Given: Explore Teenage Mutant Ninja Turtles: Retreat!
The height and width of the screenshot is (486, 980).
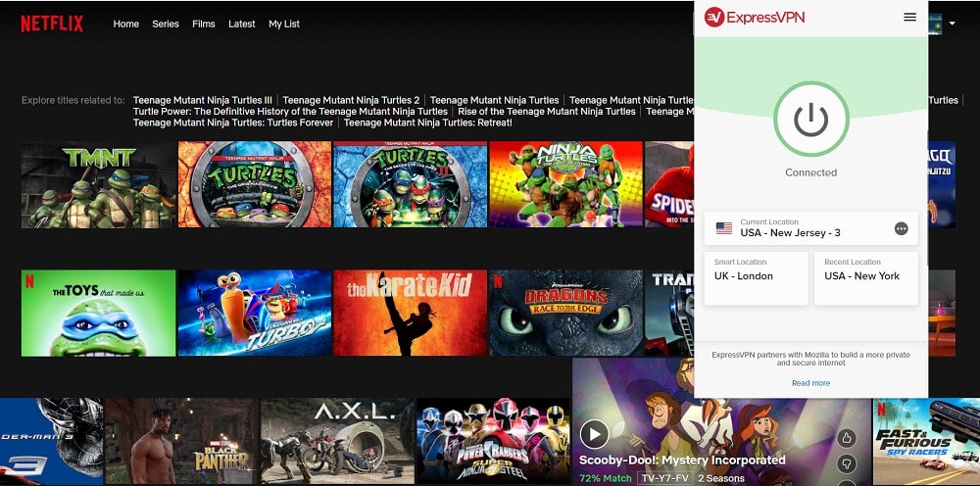Looking at the screenshot, I should click(428, 122).
